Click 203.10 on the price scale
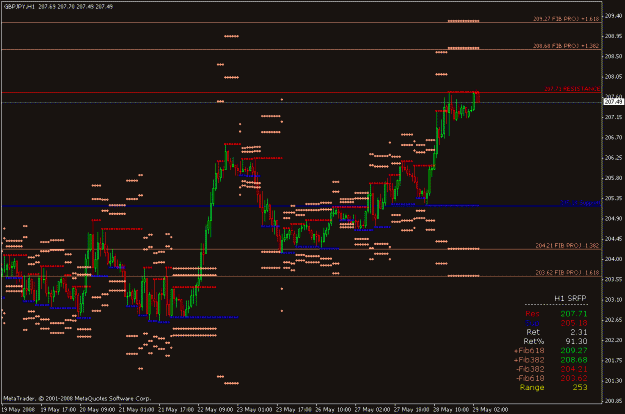 click(x=613, y=300)
